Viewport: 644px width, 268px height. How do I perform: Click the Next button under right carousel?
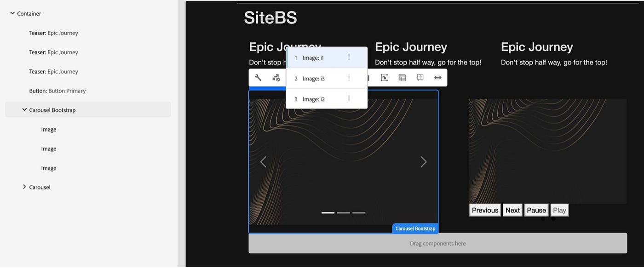(512, 210)
